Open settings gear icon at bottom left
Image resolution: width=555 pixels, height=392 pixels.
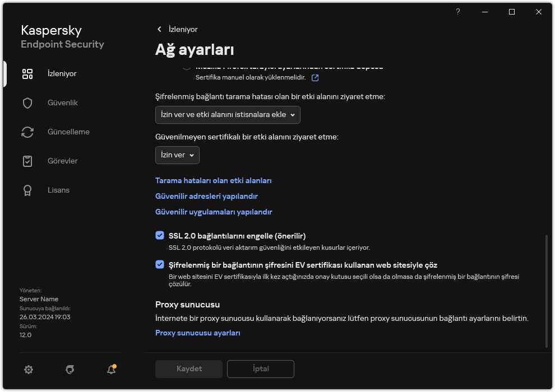29,370
